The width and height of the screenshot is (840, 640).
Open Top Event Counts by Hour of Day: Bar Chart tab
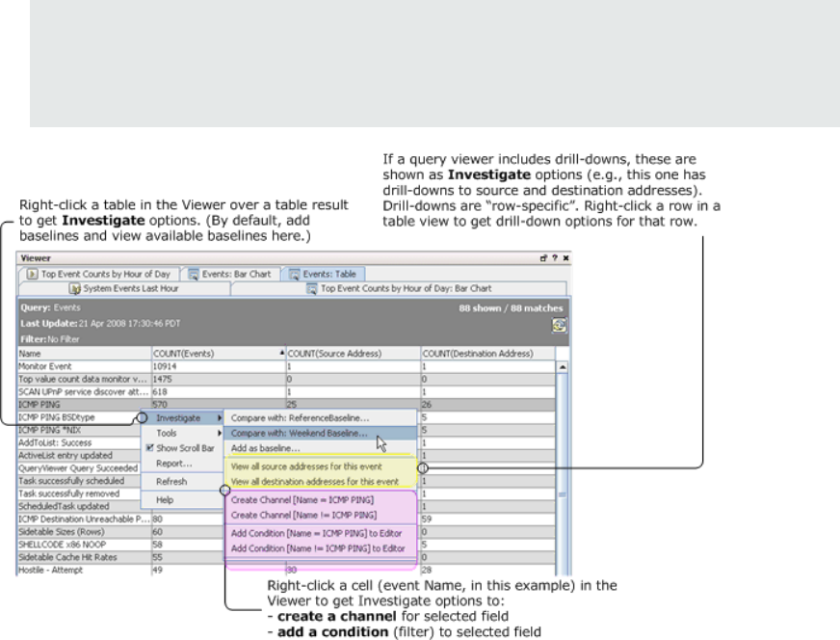[399, 288]
